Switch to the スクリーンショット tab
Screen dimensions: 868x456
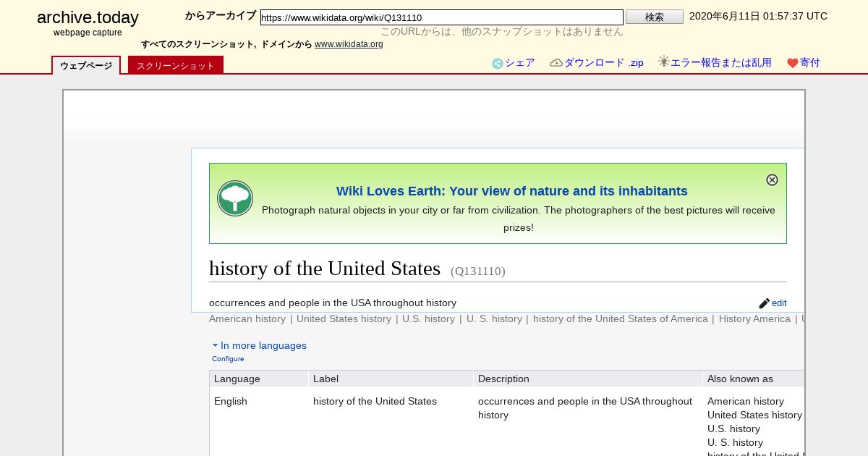point(176,65)
